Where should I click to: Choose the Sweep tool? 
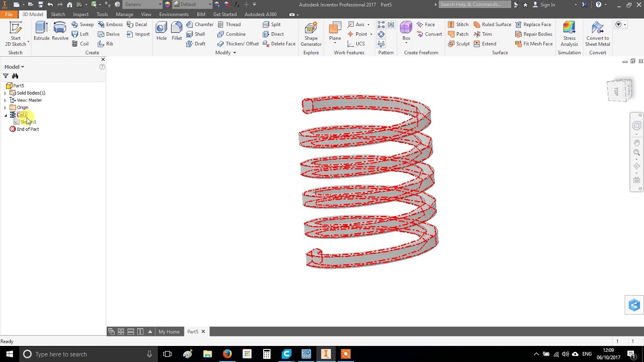pos(83,24)
